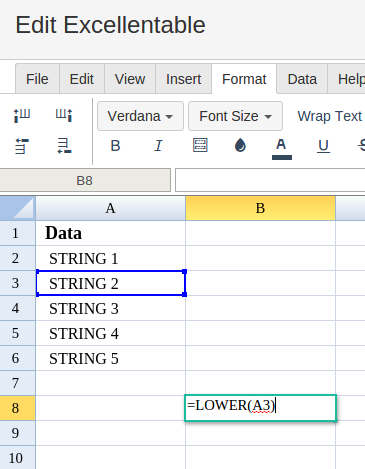Toggle underline formatting
The width and height of the screenshot is (365, 469).
(323, 146)
